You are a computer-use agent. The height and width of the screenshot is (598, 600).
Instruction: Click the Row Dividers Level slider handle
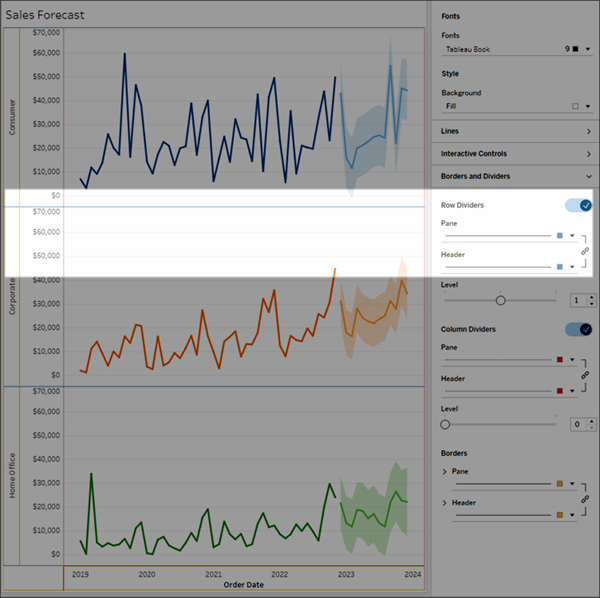click(x=501, y=301)
